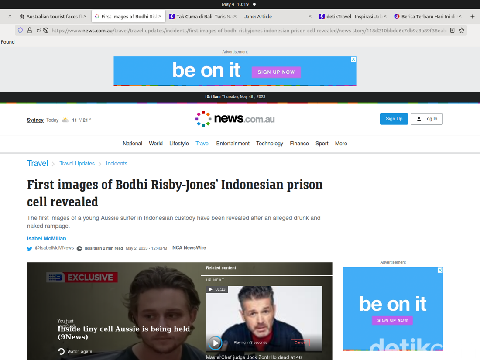Open the Entertainment menu section

click(233, 143)
